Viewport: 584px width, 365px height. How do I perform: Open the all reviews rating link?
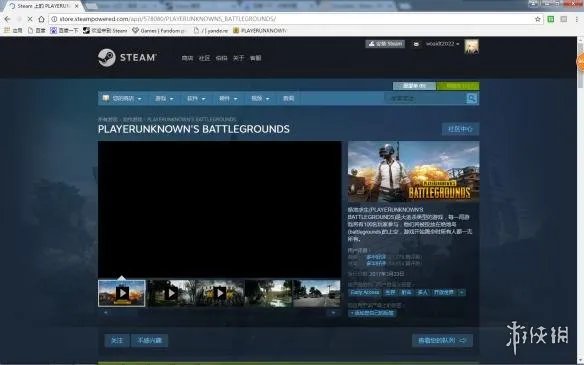click(x=376, y=263)
